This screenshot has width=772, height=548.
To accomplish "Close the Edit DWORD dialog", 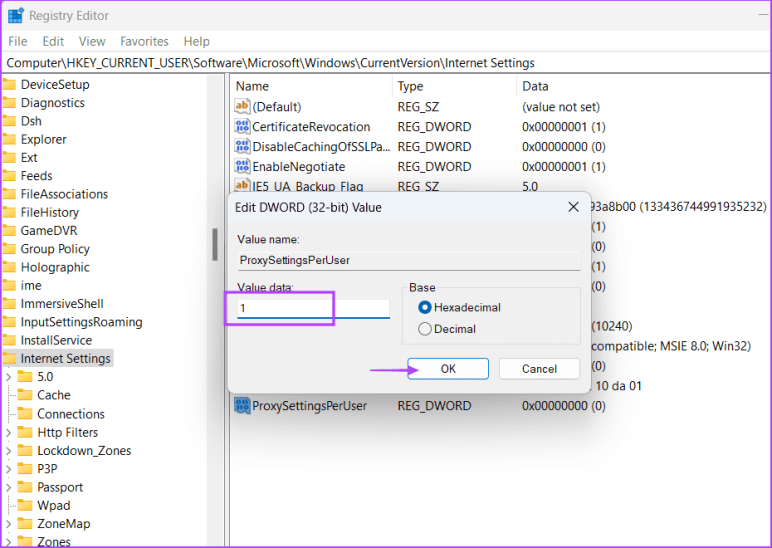I will pos(574,207).
